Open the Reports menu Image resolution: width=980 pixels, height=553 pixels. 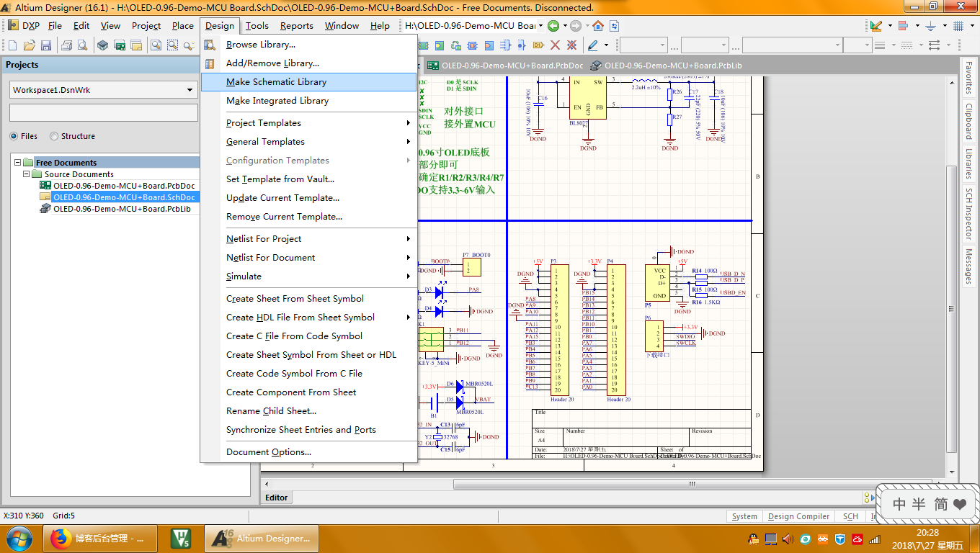pos(297,26)
